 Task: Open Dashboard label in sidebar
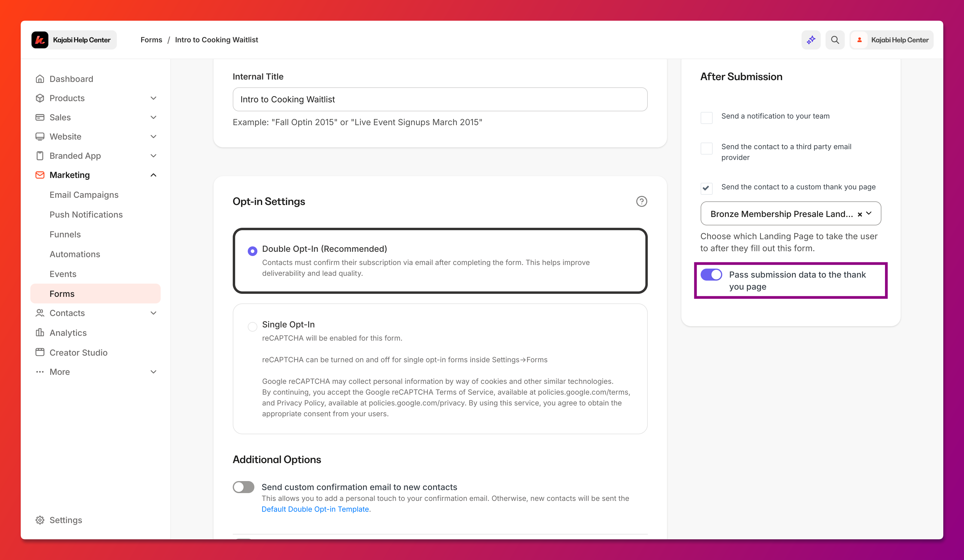click(71, 79)
